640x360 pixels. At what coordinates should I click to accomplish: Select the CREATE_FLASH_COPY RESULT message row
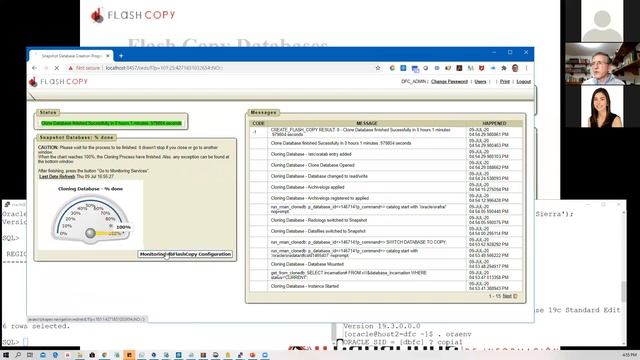click(386, 132)
